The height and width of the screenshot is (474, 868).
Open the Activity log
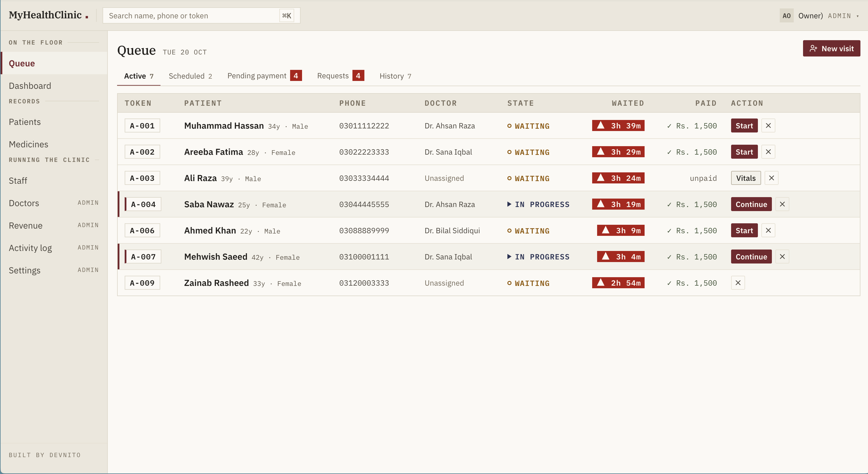tap(54, 248)
